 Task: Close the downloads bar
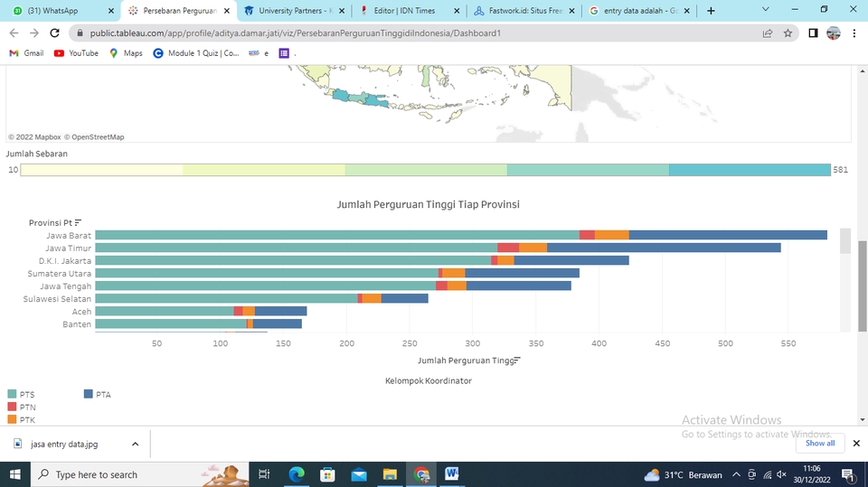coord(856,444)
